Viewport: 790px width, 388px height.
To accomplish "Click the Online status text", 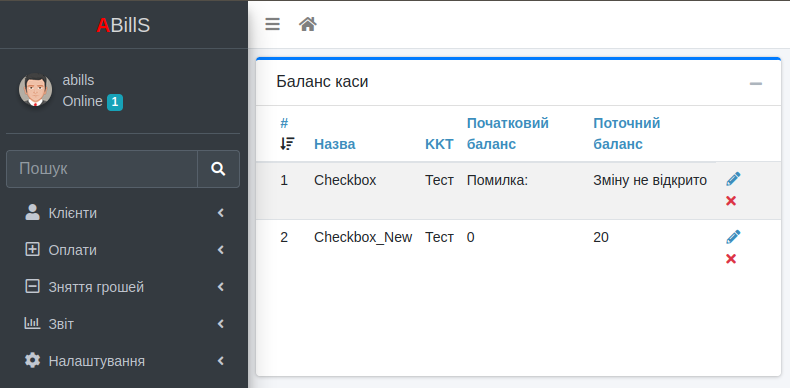I will click(83, 101).
